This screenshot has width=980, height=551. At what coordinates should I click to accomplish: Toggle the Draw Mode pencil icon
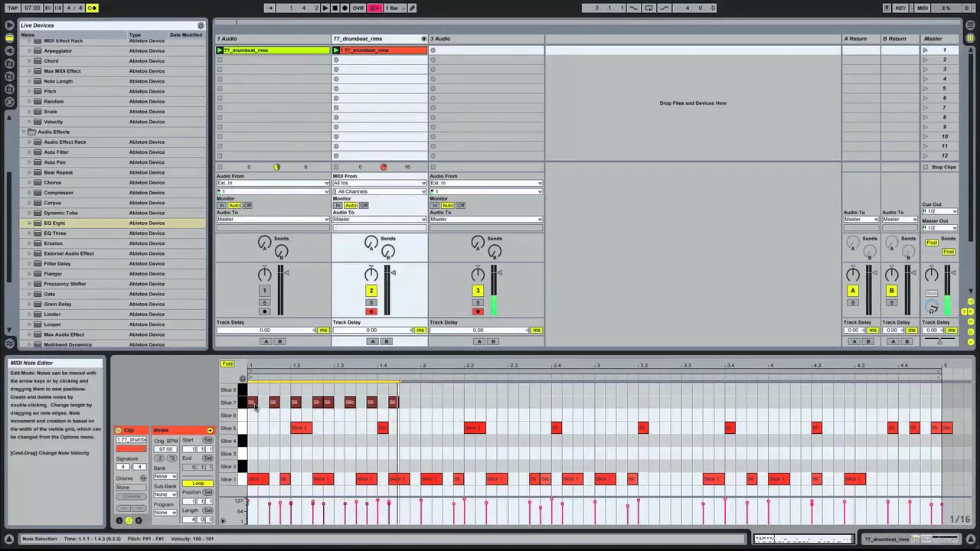coord(412,8)
